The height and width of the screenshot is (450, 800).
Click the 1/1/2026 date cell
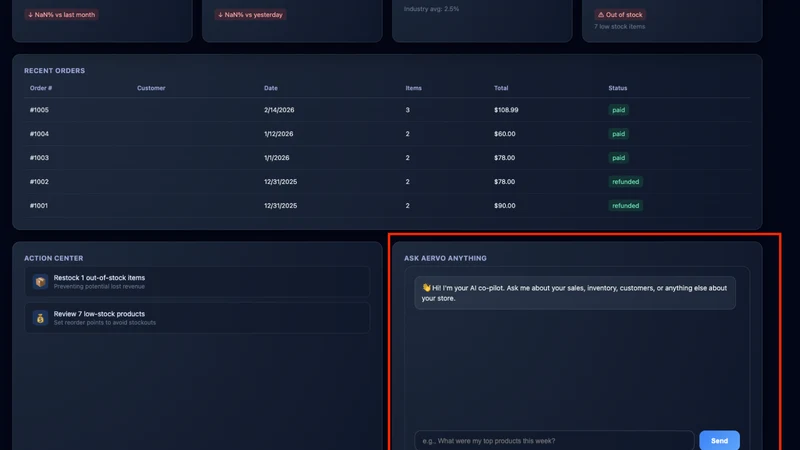(x=277, y=158)
